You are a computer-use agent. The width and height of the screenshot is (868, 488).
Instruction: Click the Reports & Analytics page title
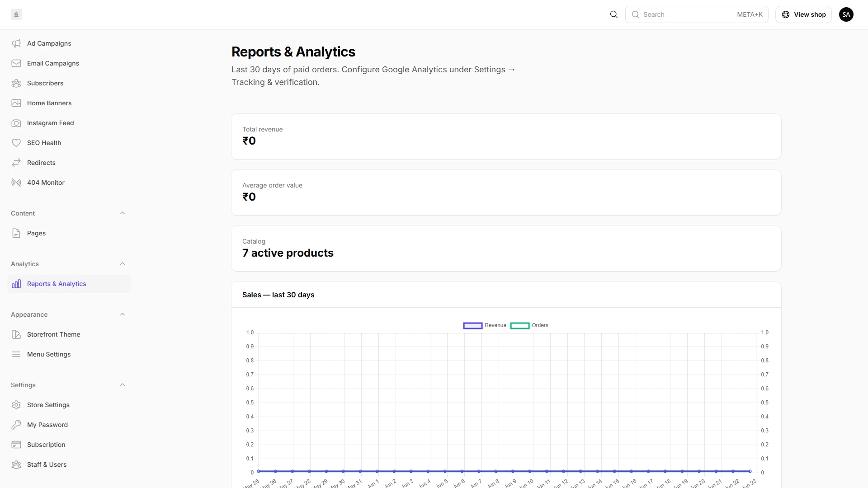tap(293, 52)
